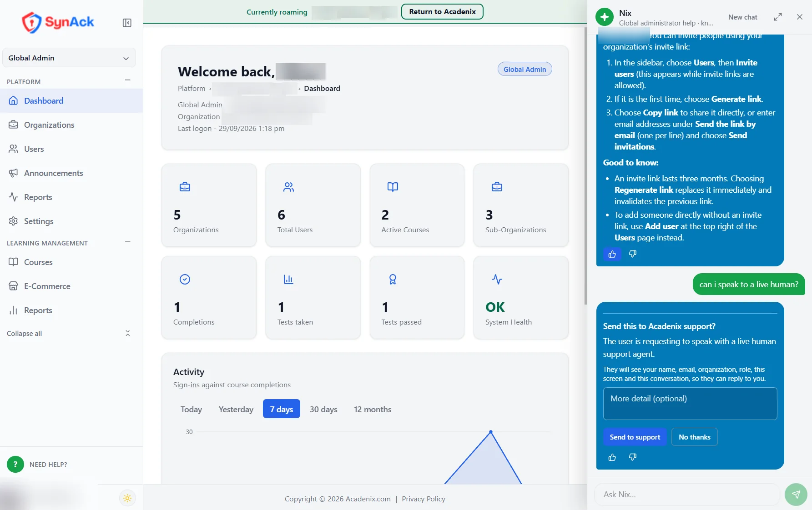Click the Tests taken chart icon
This screenshot has width=812, height=510.
pyautogui.click(x=289, y=279)
